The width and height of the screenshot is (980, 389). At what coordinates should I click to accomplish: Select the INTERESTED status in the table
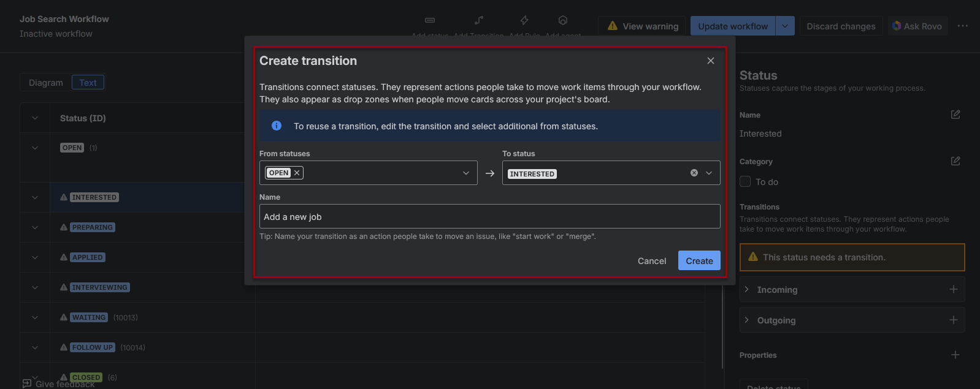point(94,197)
